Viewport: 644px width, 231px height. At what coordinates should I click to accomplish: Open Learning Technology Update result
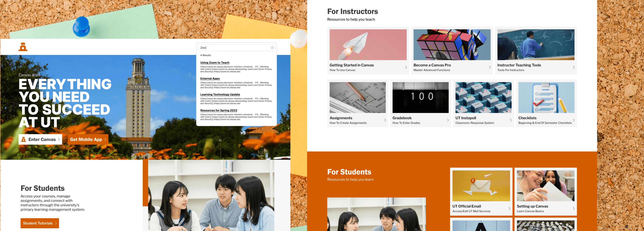pos(220,94)
